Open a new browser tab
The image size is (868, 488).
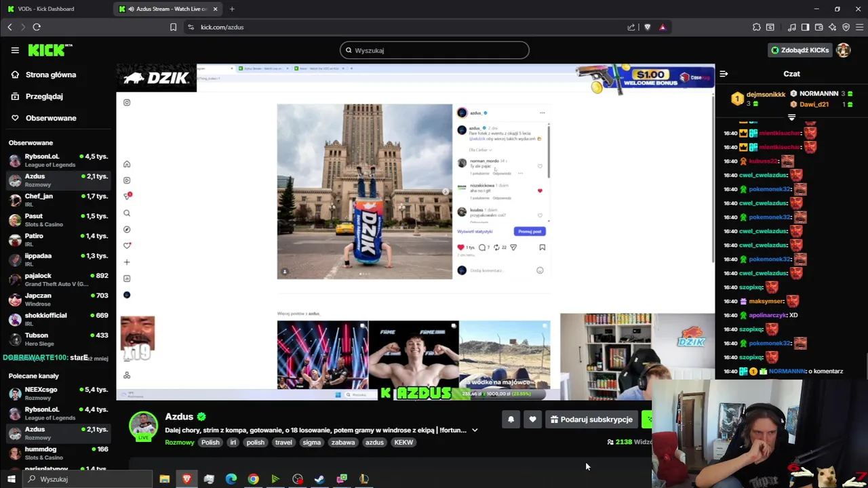pyautogui.click(x=232, y=9)
